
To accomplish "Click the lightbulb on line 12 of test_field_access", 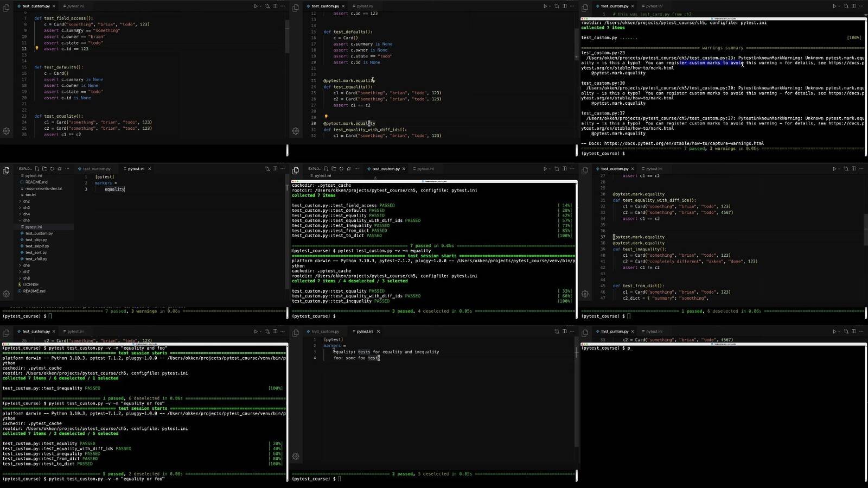I will tap(37, 48).
